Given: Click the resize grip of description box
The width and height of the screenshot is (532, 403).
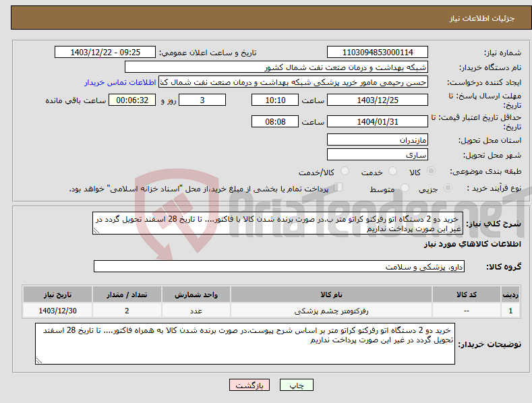Looking at the screenshot, I should pyautogui.click(x=96, y=230).
